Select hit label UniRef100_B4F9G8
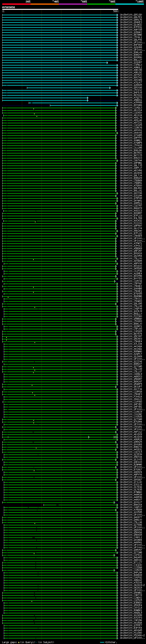 click(131, 45)
